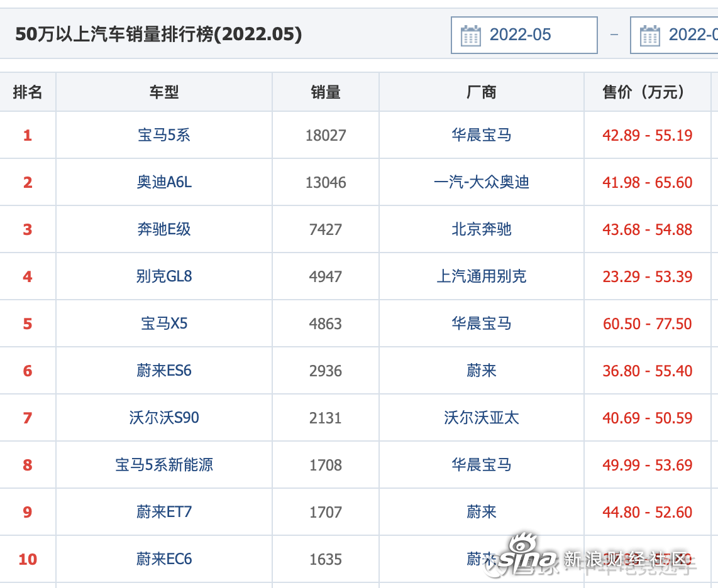Open the end date picker field

[x=674, y=35]
